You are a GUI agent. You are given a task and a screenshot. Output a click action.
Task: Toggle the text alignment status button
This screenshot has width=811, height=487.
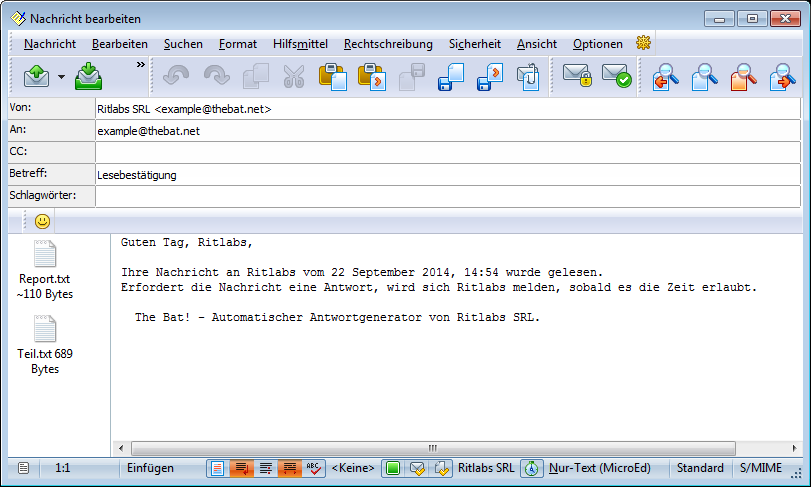265,468
